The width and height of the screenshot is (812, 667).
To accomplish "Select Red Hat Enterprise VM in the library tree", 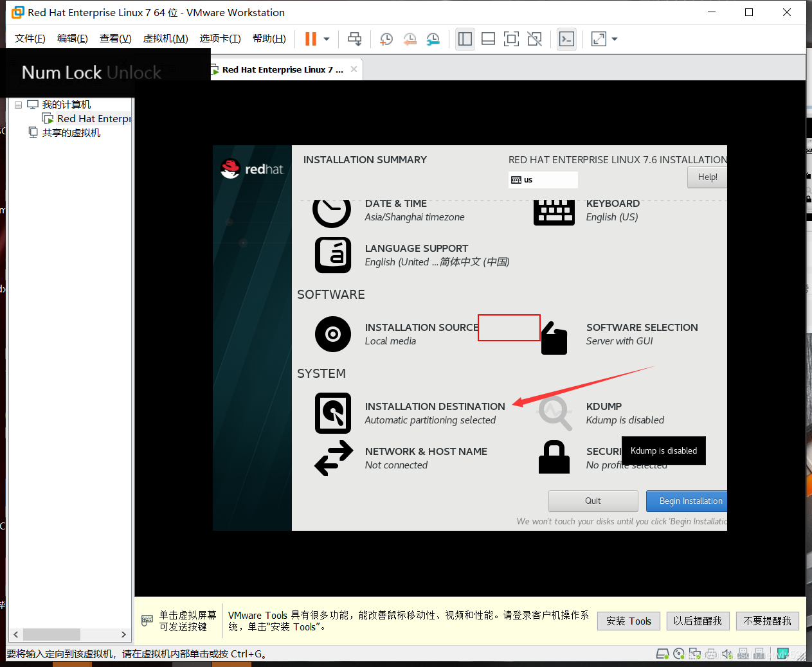I will click(93, 119).
